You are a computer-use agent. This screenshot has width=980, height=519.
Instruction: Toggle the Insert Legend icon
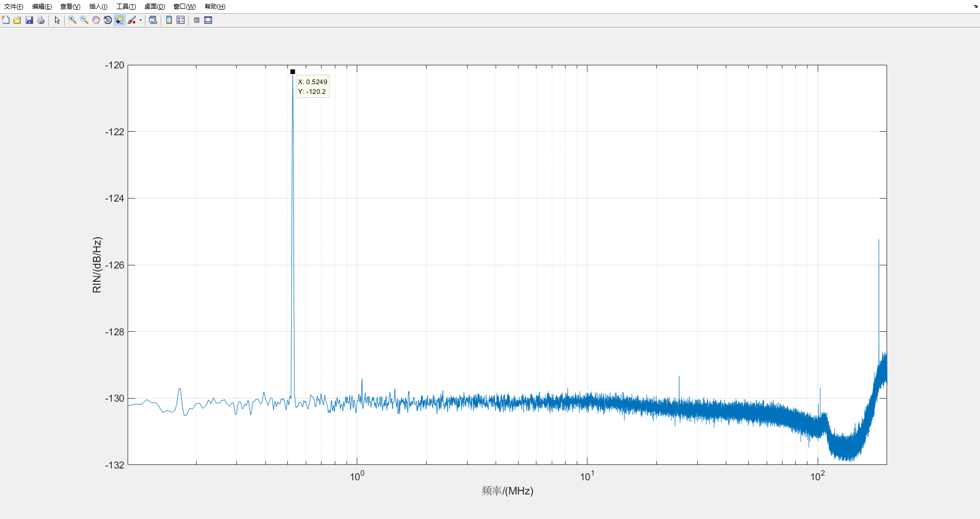(x=181, y=20)
